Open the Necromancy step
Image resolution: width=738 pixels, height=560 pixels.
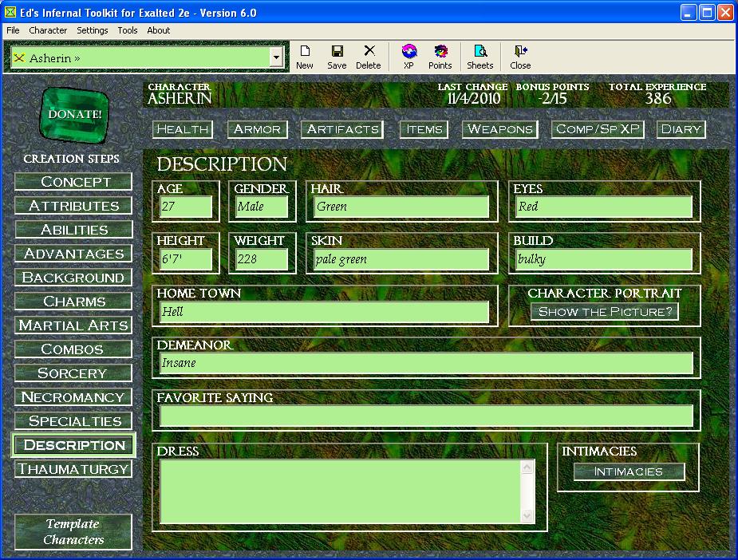coord(73,397)
